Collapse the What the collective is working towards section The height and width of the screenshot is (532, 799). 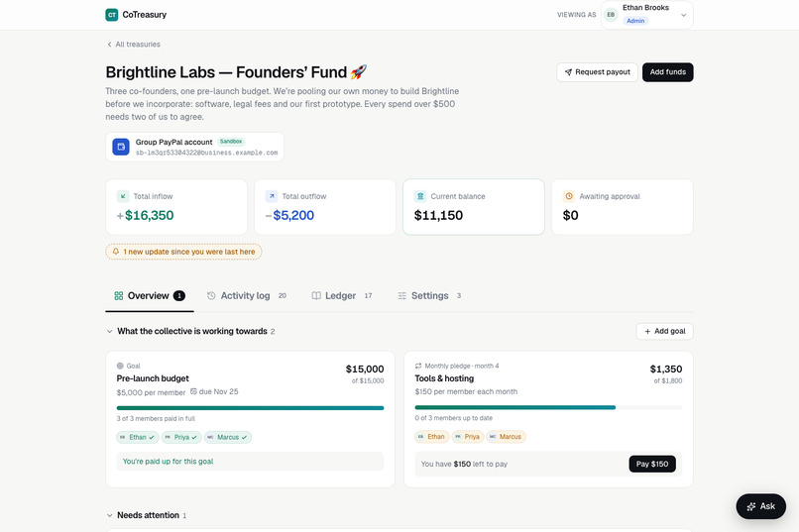coord(110,332)
